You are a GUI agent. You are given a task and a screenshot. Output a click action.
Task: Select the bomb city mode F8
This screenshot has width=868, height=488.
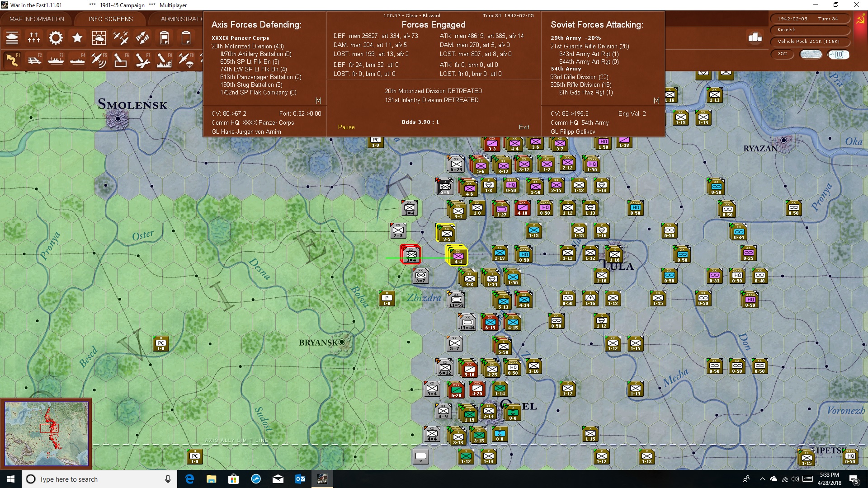click(164, 60)
